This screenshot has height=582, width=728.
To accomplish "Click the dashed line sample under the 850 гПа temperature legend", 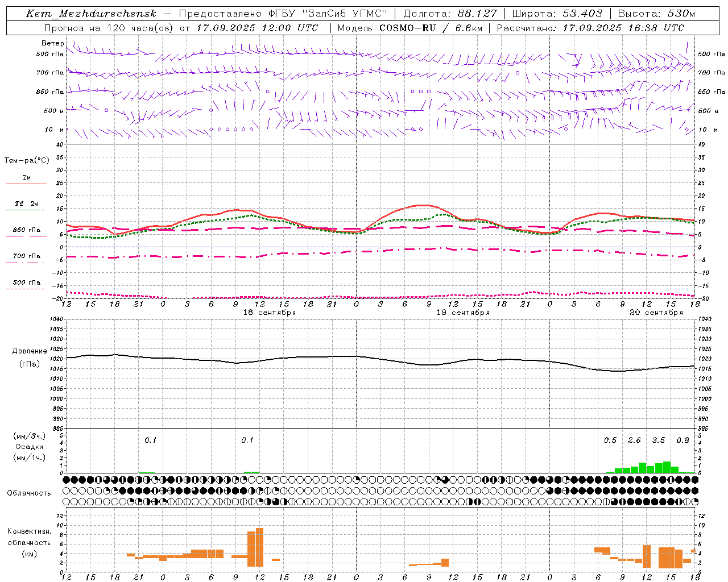I will pos(26,236).
